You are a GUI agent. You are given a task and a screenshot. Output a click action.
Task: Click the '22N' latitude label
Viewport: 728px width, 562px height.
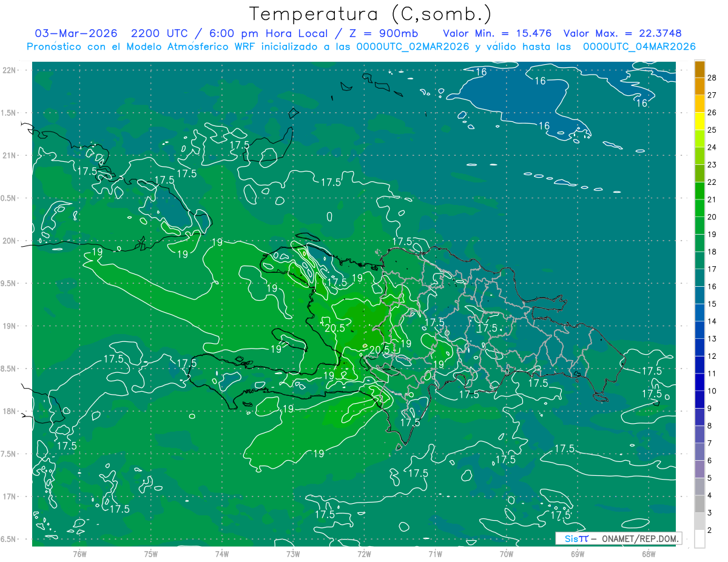pos(10,70)
